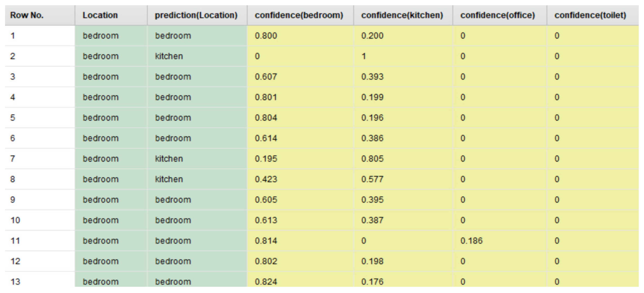The height and width of the screenshot is (293, 644).
Task: Click the 0.387 kitchen confidence cell
Action: pos(372,220)
